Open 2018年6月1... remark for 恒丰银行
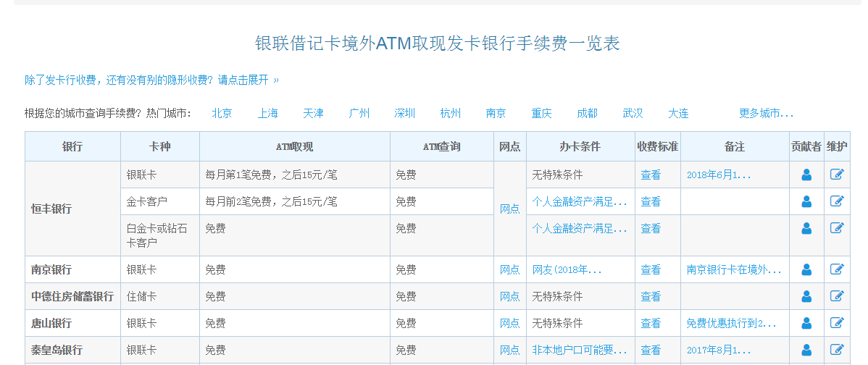 (719, 175)
